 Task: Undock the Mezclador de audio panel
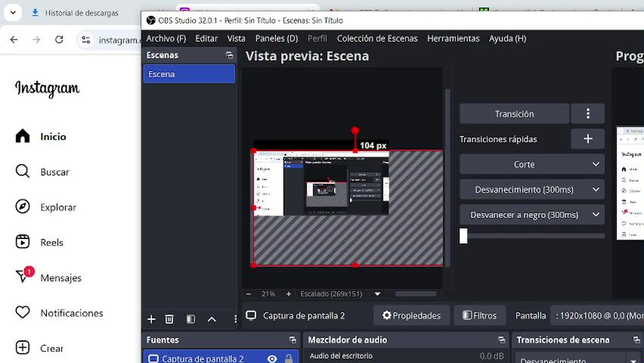coord(501,340)
